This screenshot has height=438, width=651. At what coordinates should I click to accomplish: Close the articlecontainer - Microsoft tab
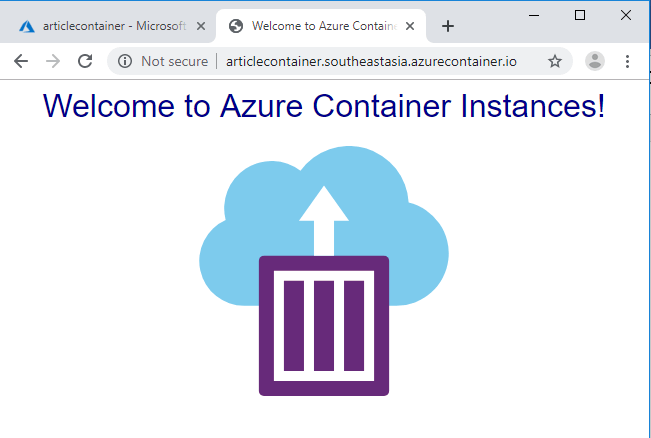point(201,26)
